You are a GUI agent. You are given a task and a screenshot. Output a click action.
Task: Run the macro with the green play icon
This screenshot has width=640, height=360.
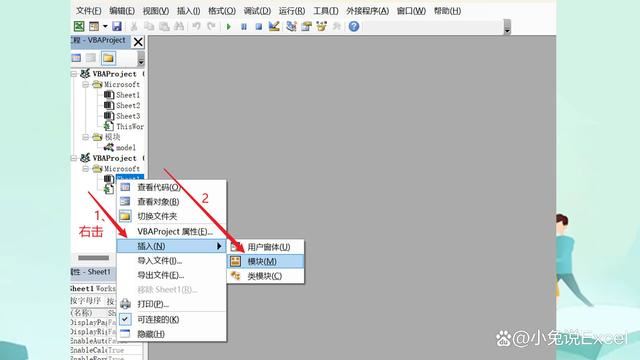(x=229, y=27)
